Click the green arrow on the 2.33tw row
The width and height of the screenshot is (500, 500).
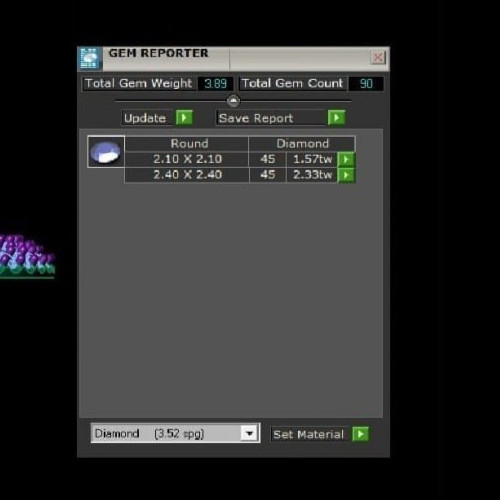[346, 175]
